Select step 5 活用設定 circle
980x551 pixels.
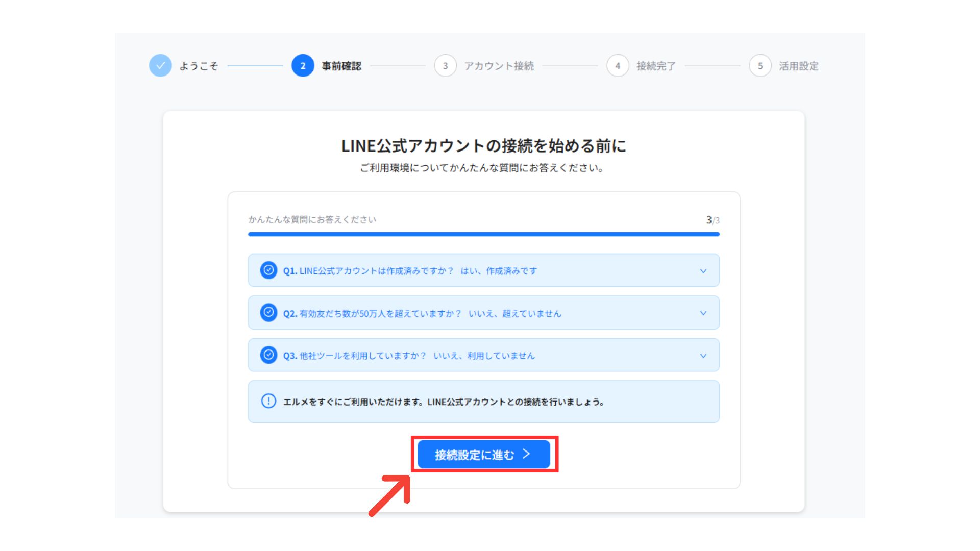pos(760,65)
